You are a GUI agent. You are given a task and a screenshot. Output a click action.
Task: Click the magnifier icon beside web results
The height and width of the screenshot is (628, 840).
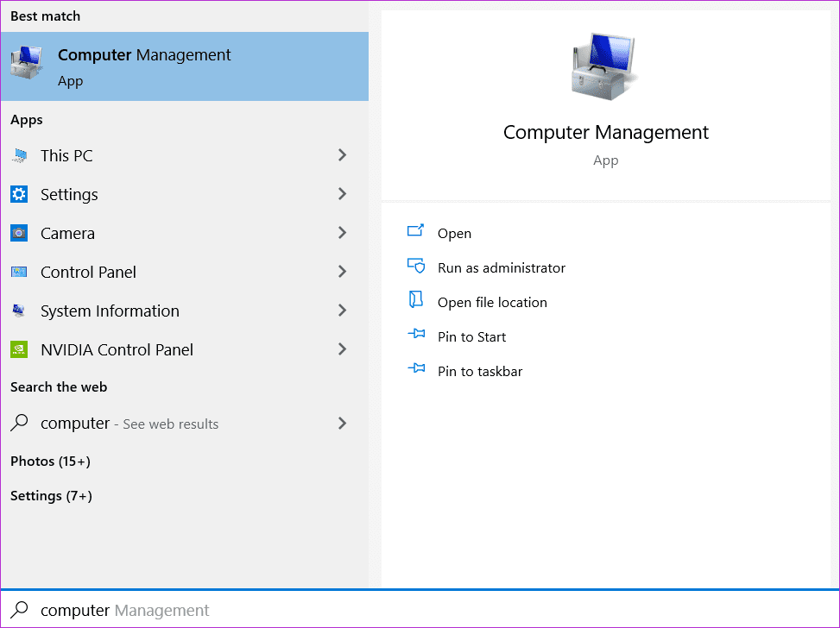click(x=19, y=423)
